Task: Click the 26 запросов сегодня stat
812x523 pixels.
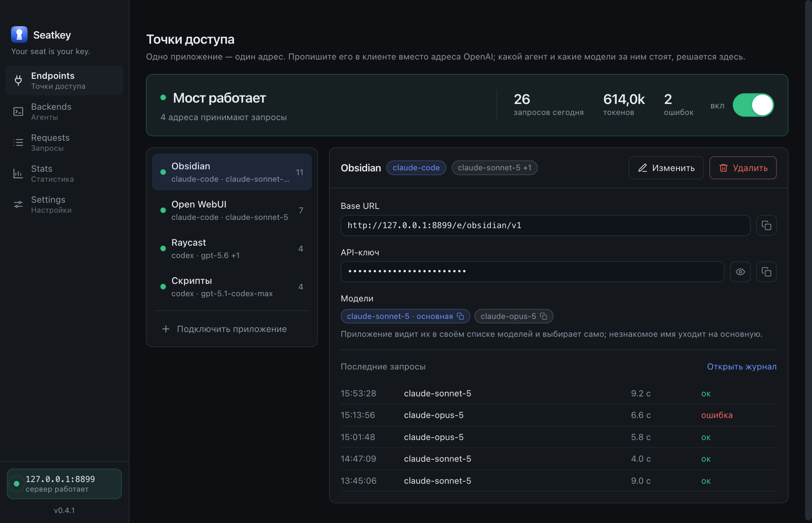Action: coord(549,105)
